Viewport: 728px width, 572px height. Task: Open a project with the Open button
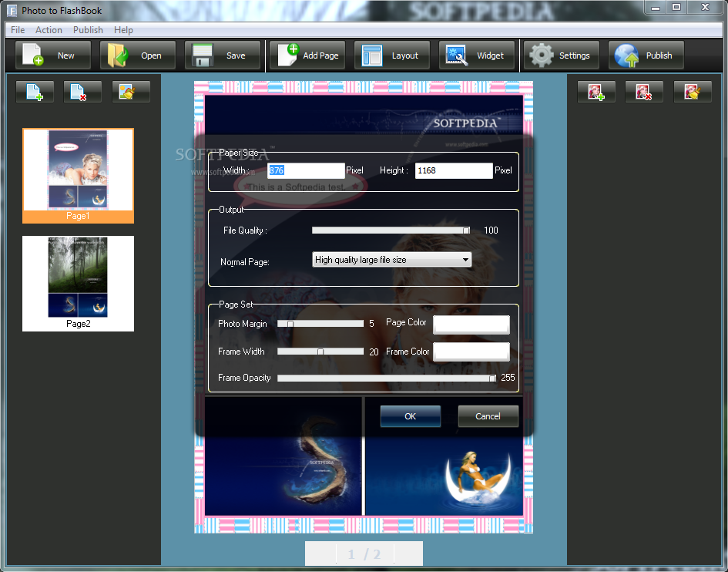pyautogui.click(x=138, y=56)
